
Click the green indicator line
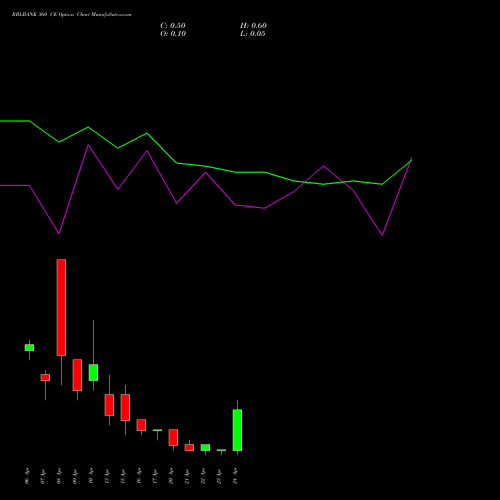tap(206, 166)
